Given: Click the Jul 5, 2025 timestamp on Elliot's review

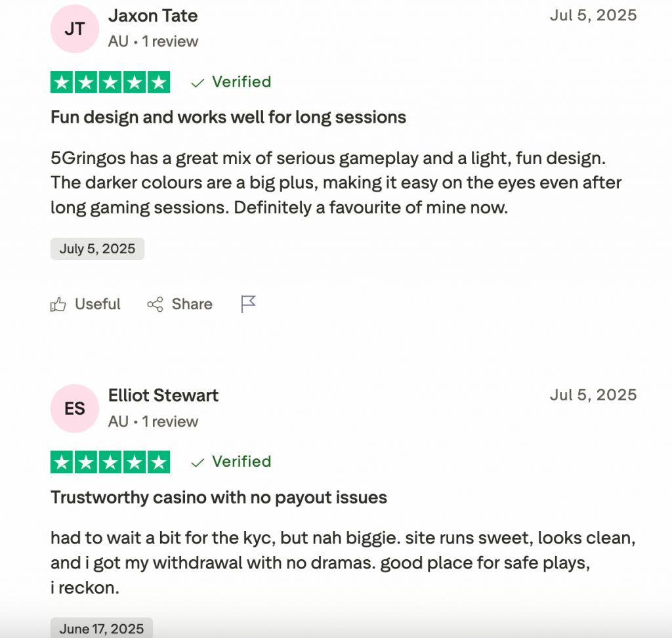Looking at the screenshot, I should (x=593, y=395).
